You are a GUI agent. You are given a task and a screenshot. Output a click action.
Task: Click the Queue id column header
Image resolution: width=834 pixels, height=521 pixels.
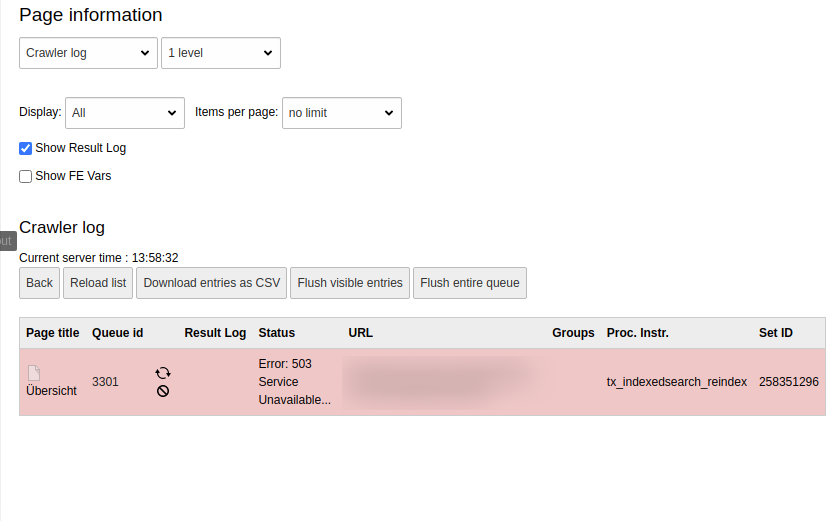tap(118, 333)
